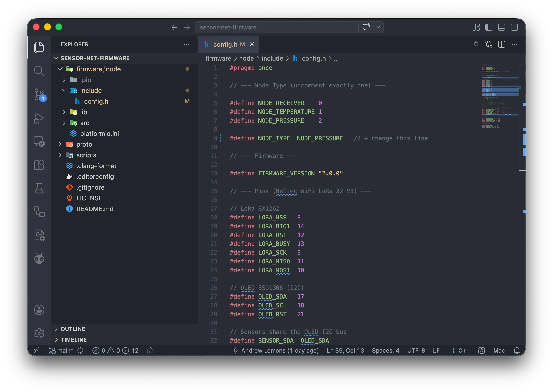The width and height of the screenshot is (553, 392).
Task: Split the editor right
Action: (x=502, y=44)
